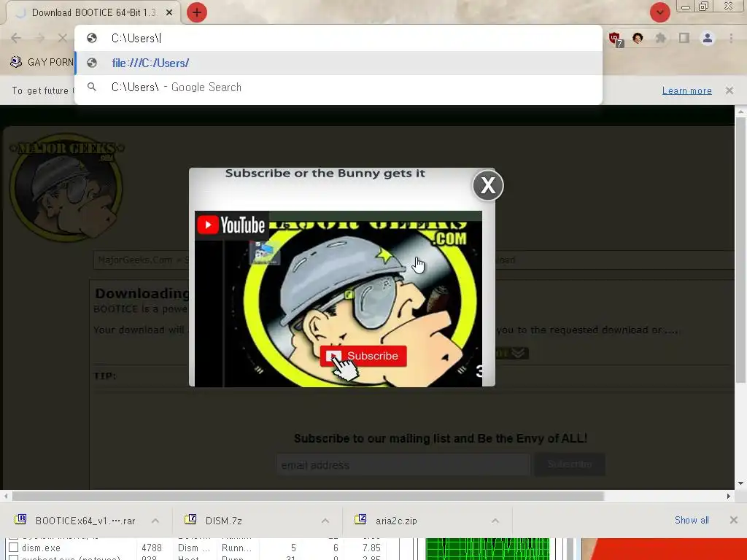Open the red tab search chevron button
Screen dimensions: 747x560
pyautogui.click(x=659, y=12)
